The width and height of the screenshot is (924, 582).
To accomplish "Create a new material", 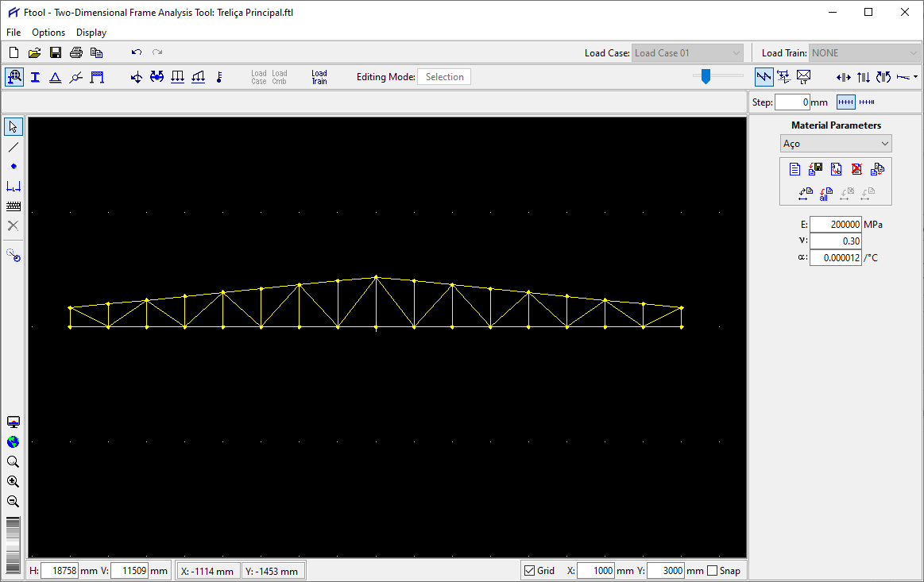I will [x=794, y=170].
